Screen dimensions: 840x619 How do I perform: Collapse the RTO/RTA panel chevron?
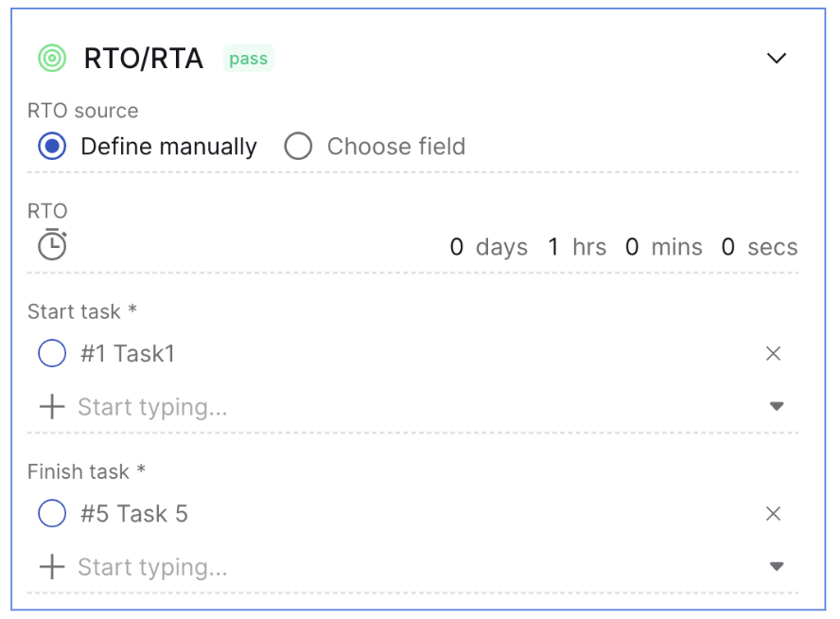tap(777, 58)
